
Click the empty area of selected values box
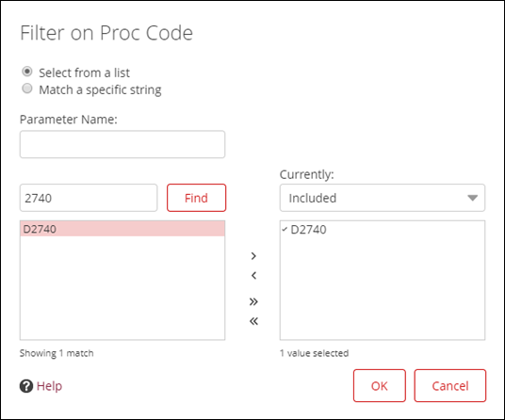pyautogui.click(x=383, y=289)
